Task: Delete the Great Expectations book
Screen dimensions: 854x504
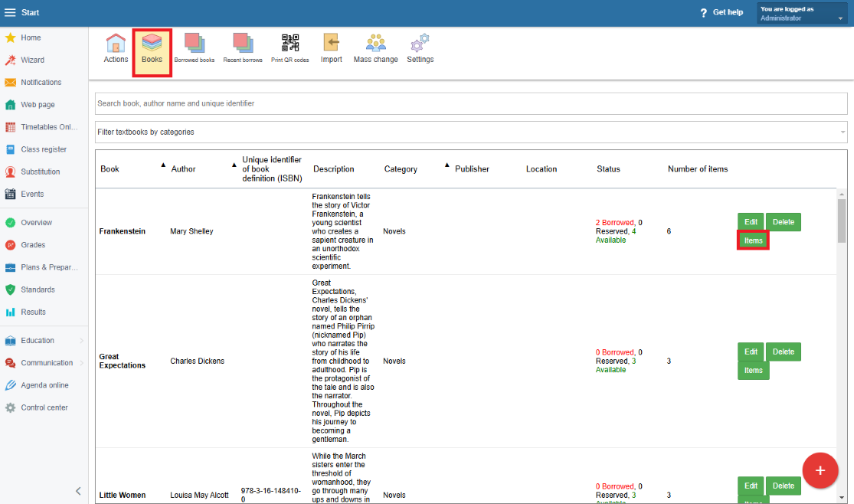Action: pyautogui.click(x=783, y=352)
